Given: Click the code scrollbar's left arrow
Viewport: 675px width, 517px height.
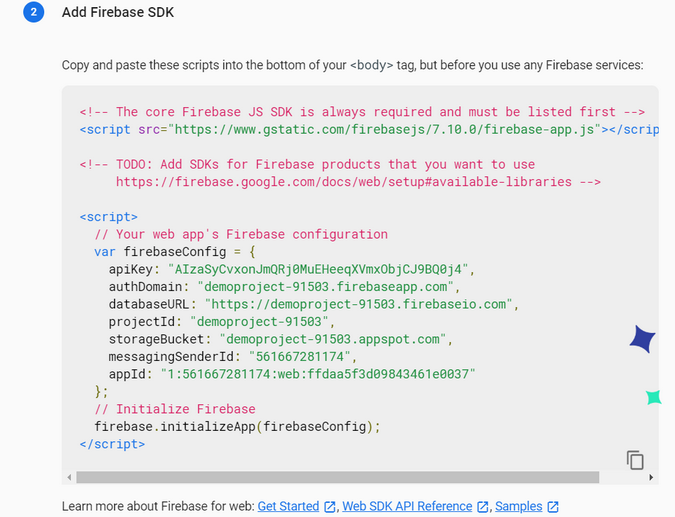Looking at the screenshot, I should point(68,478).
